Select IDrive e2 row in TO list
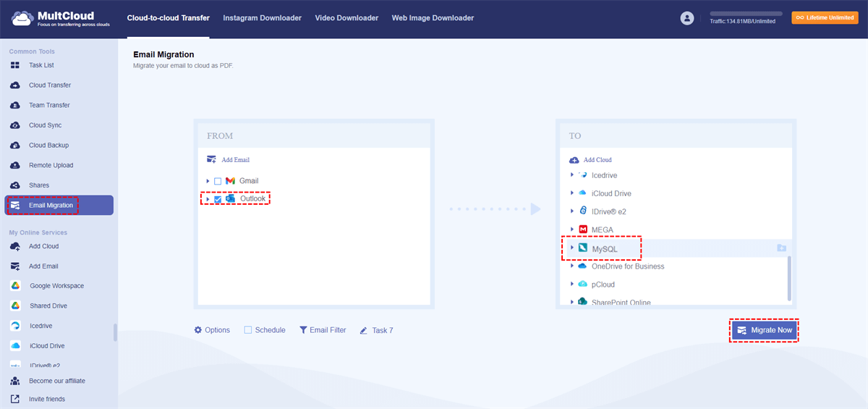This screenshot has height=409, width=868. click(676, 211)
